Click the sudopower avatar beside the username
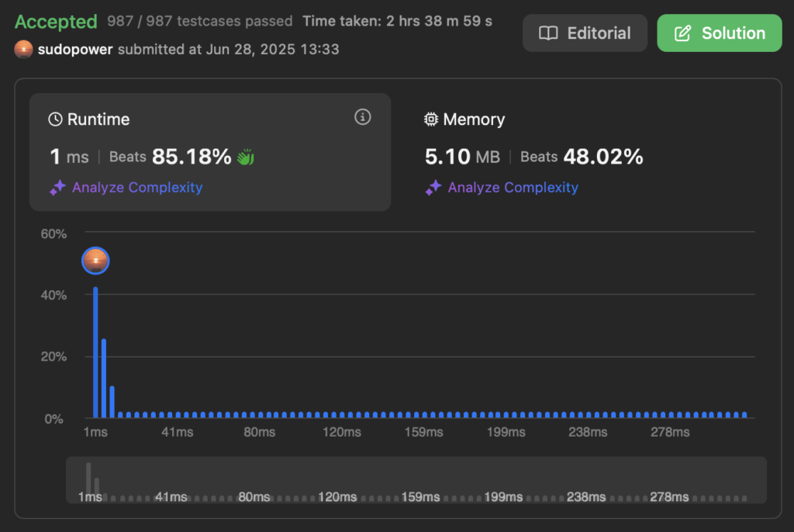Screen dimensions: 794x532 (23, 49)
